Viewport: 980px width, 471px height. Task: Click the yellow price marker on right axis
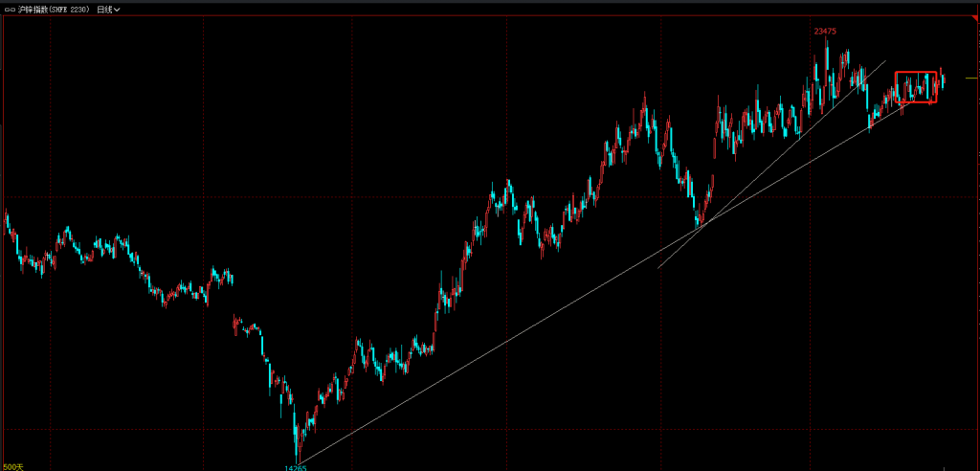coord(970,78)
